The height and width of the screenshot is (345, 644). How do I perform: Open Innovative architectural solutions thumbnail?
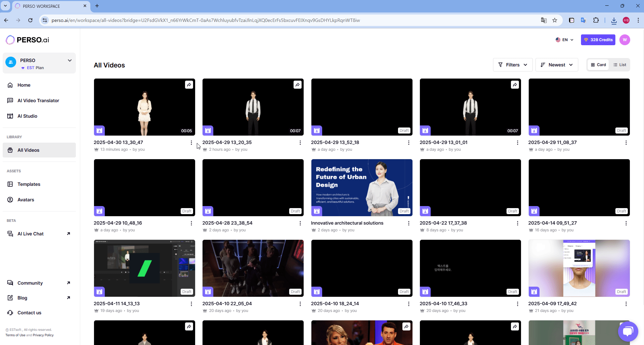[x=362, y=188]
